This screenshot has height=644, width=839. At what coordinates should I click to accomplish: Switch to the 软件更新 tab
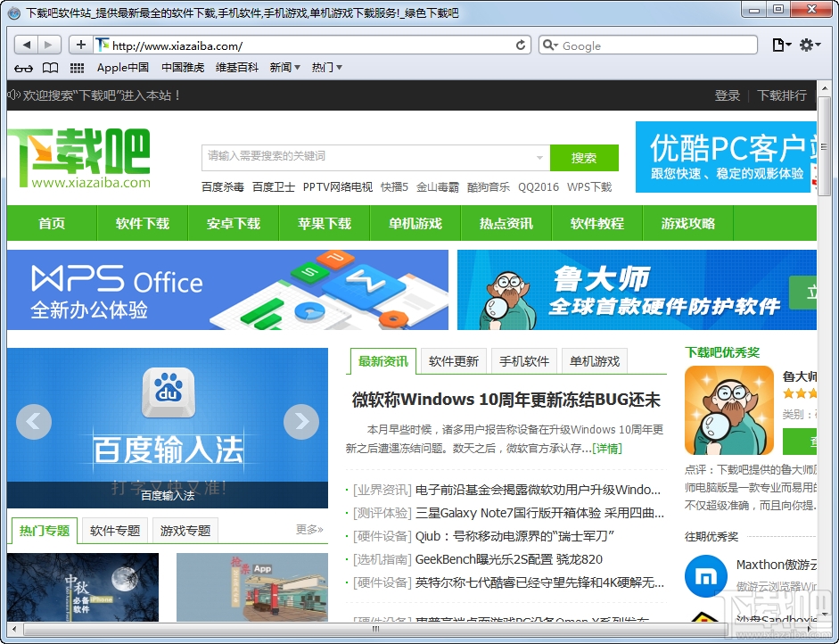(x=454, y=361)
